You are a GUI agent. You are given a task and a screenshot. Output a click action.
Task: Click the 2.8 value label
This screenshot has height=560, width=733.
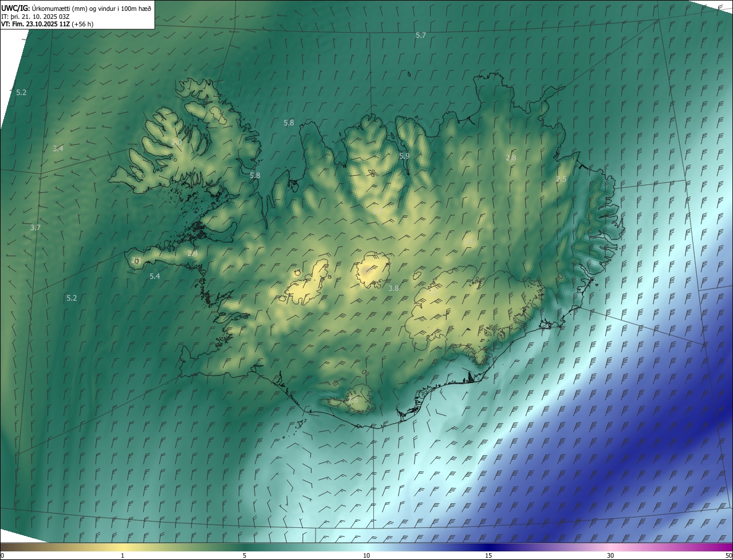(511, 157)
